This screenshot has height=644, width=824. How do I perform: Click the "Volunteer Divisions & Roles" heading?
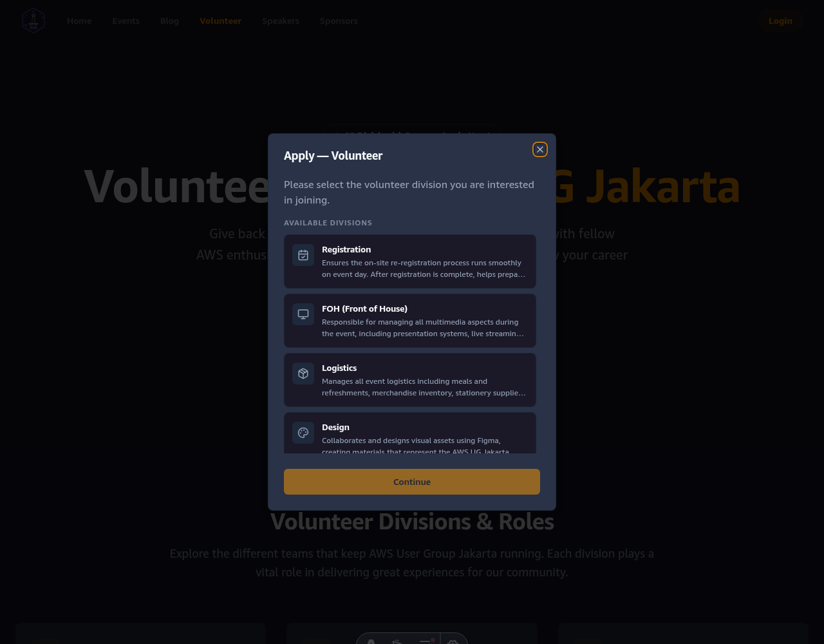412,521
